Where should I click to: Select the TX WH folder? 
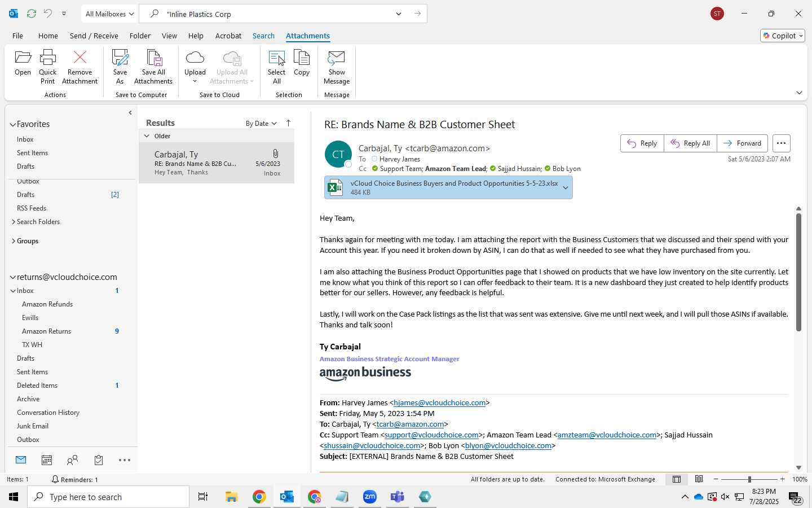[x=32, y=345]
